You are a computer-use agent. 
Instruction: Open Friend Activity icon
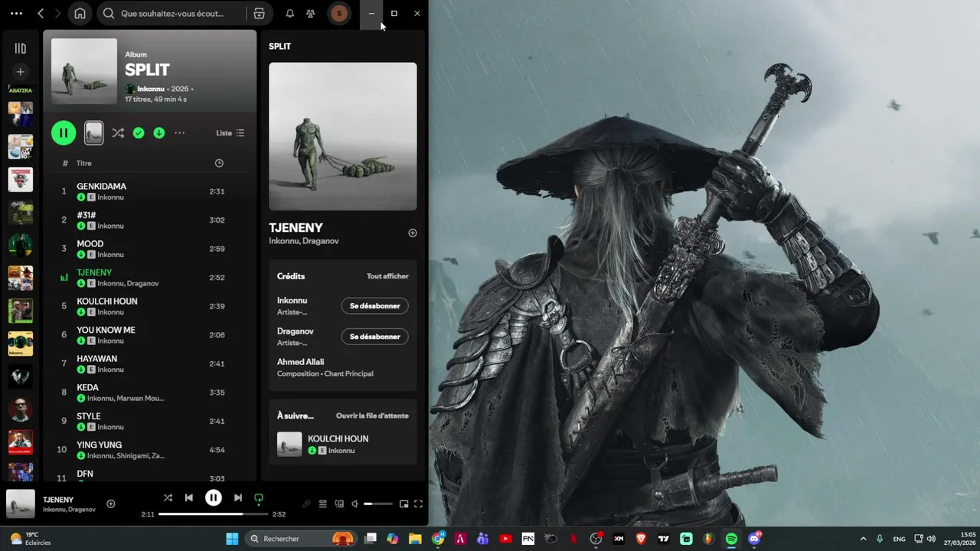(x=310, y=13)
